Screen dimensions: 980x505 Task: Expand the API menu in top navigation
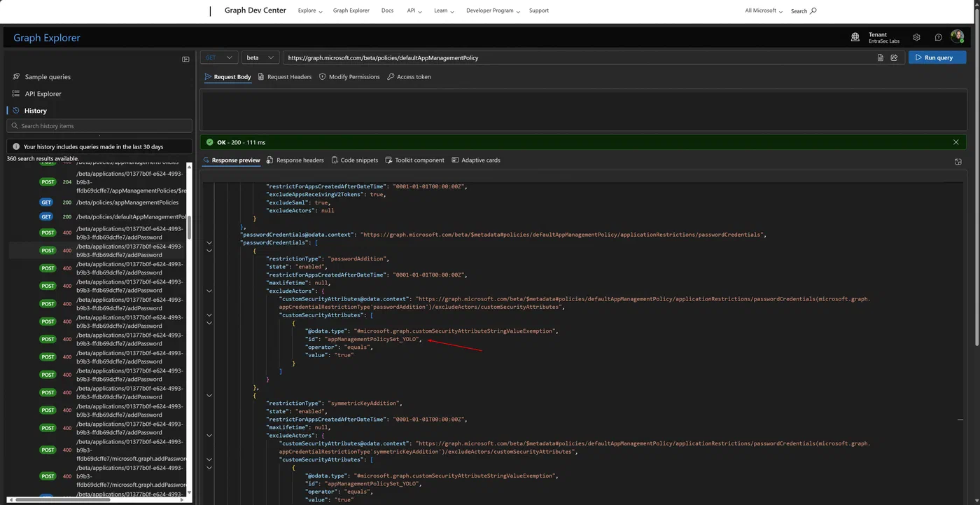tap(416, 11)
